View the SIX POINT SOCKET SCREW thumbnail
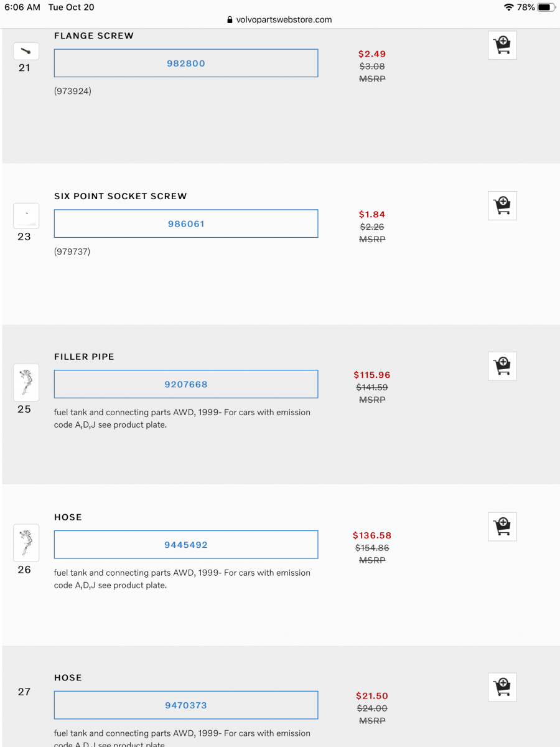560x747 pixels. (x=26, y=215)
